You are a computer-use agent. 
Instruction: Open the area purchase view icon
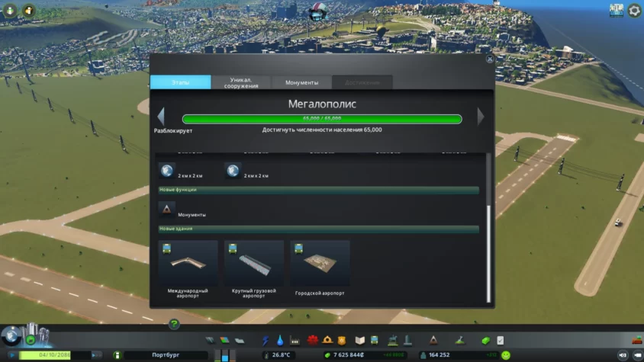click(616, 11)
